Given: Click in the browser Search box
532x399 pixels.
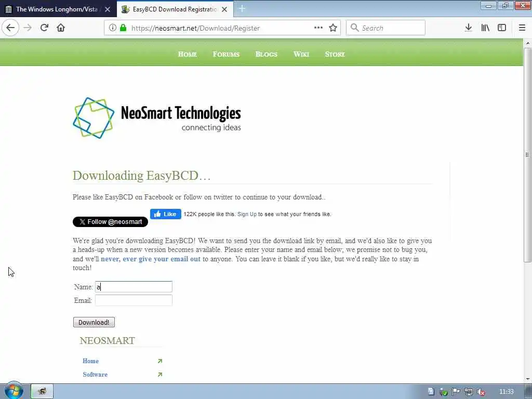Looking at the screenshot, I should click(x=386, y=28).
